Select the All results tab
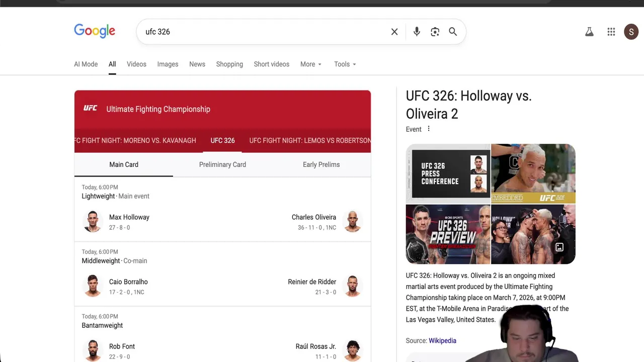The height and width of the screenshot is (362, 644). click(x=112, y=64)
